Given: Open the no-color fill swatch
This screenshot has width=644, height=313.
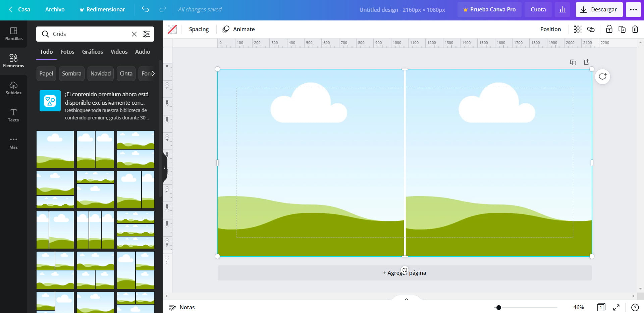Looking at the screenshot, I should pos(172,29).
